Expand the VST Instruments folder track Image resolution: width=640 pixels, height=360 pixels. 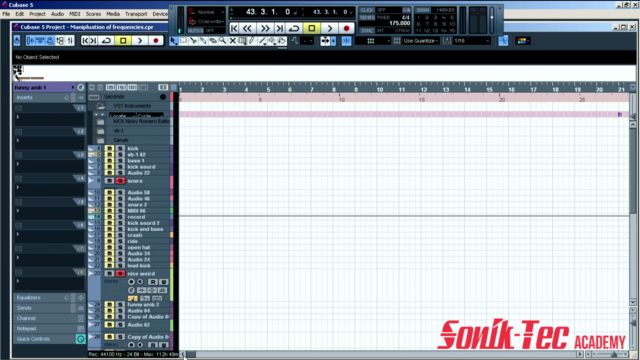[100, 106]
